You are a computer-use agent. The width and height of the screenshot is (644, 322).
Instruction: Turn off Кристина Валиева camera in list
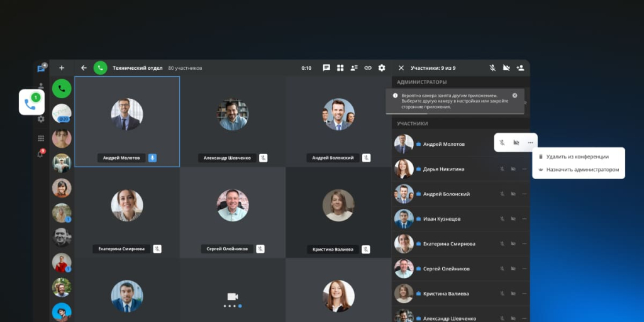[513, 294]
